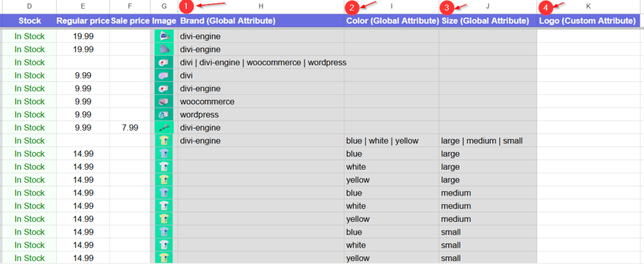
Task: Select 'In Stock' in the wordpress row
Action: 29,114
